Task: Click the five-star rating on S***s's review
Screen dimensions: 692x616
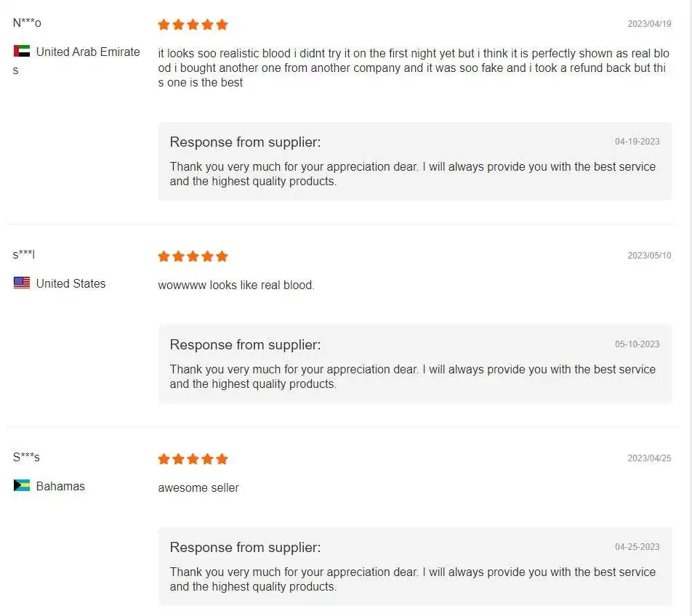Action: 193,459
